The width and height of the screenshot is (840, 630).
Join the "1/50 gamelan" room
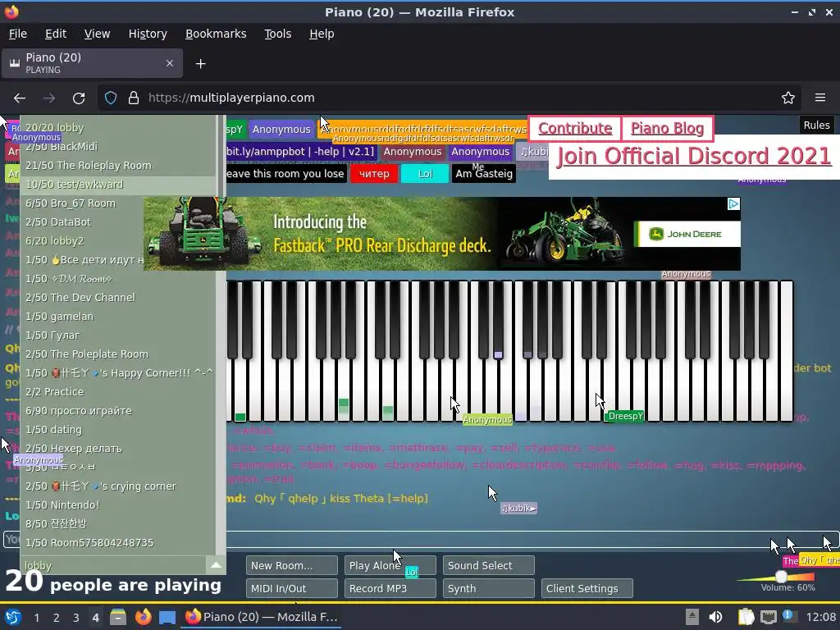(118, 316)
